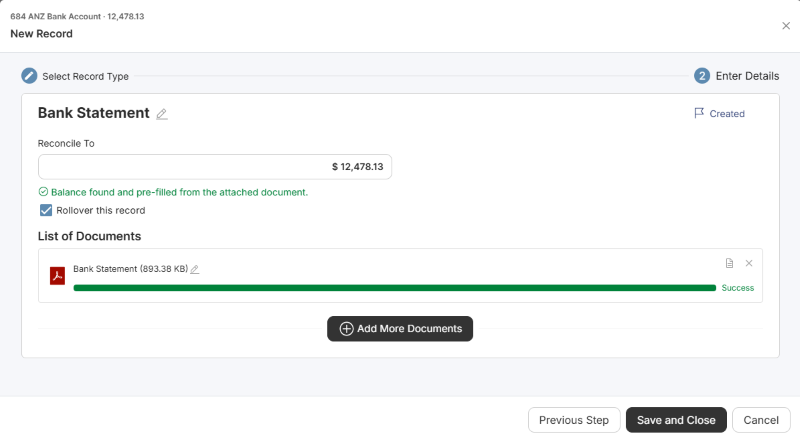This screenshot has width=800, height=436.
Task: Close the New Record dialog with X
Action: 786,26
